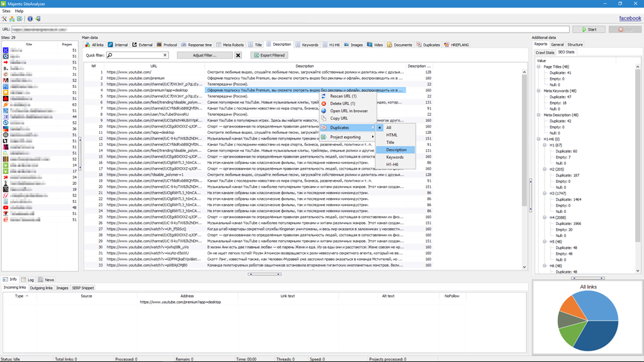
Task: Collapse the Meta Keywords (48) node
Action: 538,90
